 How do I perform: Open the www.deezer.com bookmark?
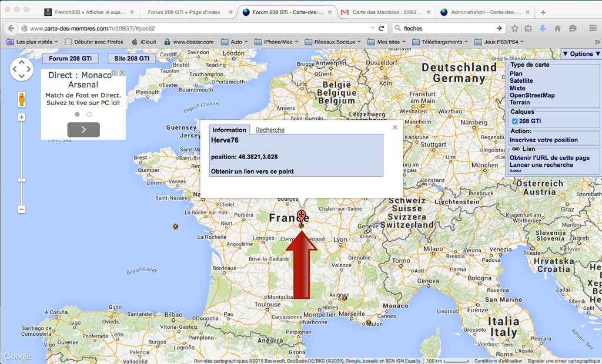(x=189, y=42)
